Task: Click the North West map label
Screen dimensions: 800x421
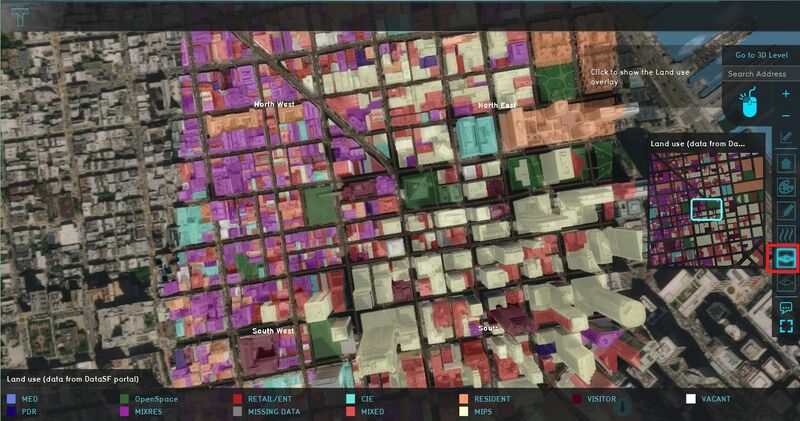Action: (x=274, y=104)
